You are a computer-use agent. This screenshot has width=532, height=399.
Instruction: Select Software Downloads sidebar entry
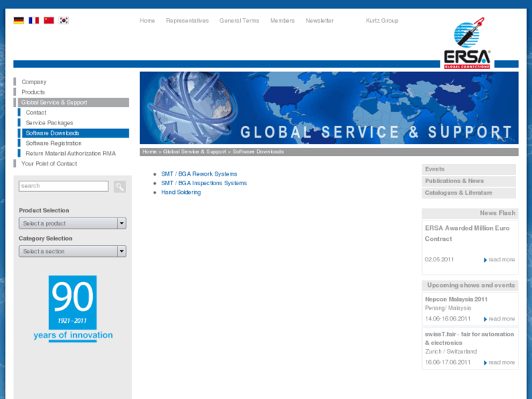pyautogui.click(x=75, y=133)
